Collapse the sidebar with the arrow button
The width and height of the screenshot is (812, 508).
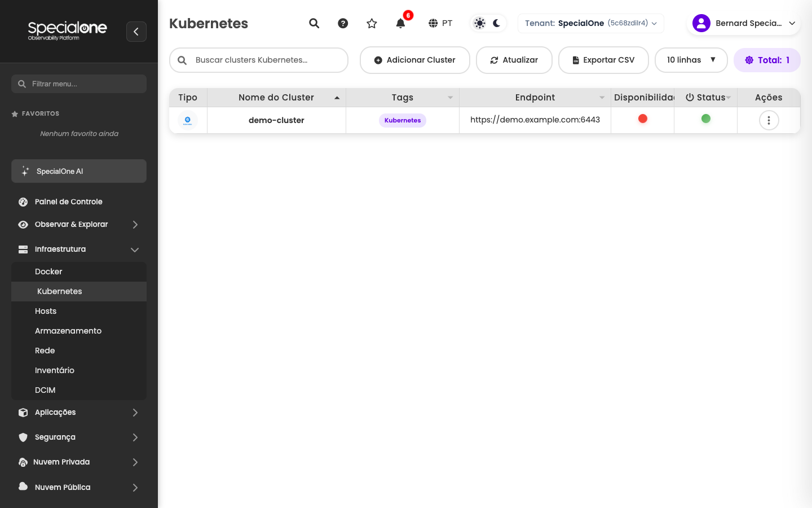[x=136, y=32]
